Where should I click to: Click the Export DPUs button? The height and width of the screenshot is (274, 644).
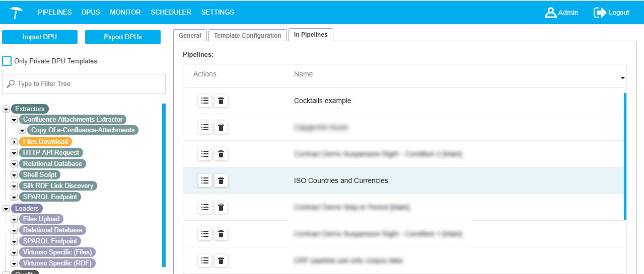[x=123, y=37]
